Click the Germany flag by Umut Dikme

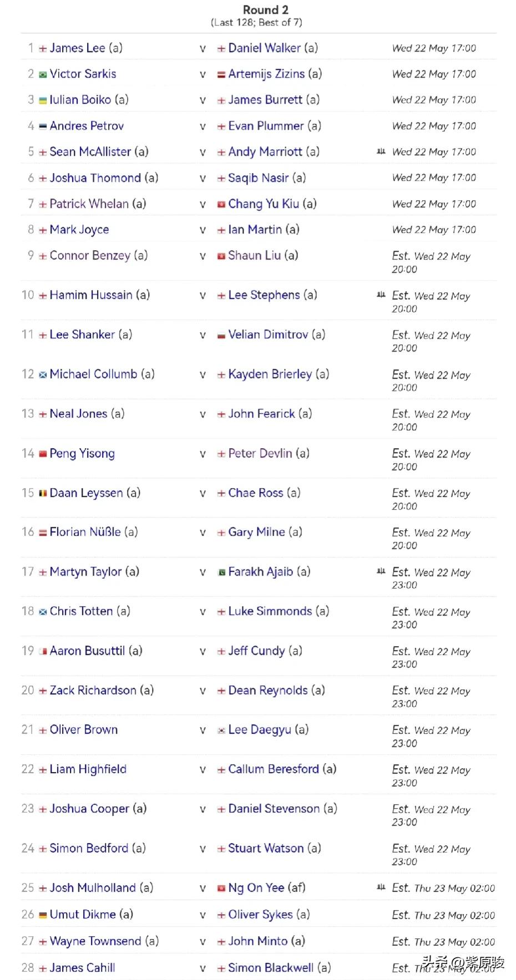43,915
